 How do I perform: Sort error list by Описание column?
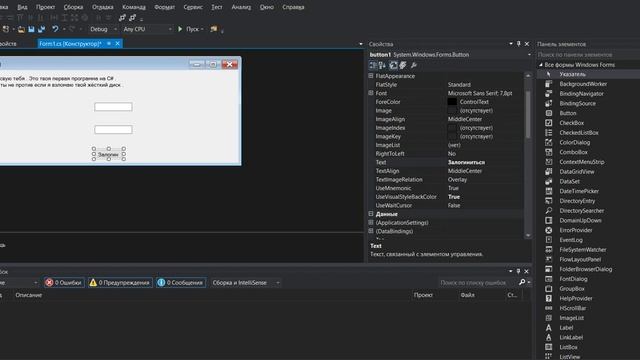[x=29, y=295]
